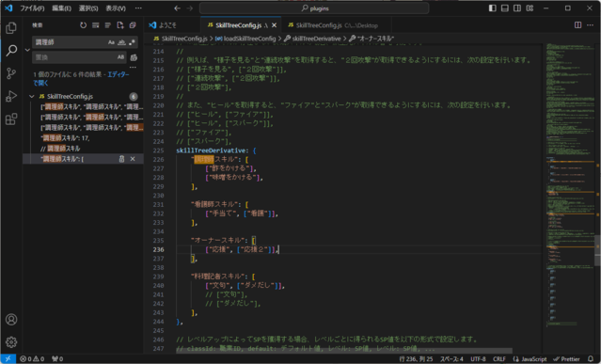Open the 編集(E) menu
Image resolution: width=601 pixels, height=364 pixels.
[x=61, y=8]
